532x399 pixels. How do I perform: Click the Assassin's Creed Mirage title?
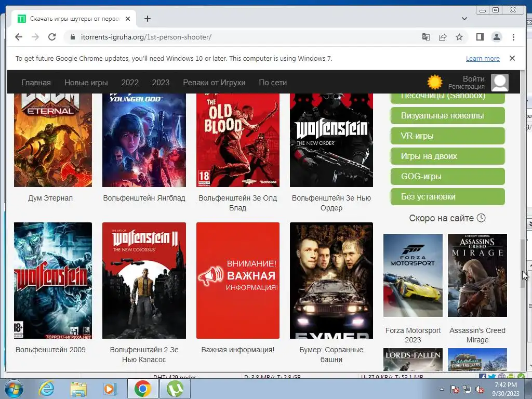click(477, 335)
